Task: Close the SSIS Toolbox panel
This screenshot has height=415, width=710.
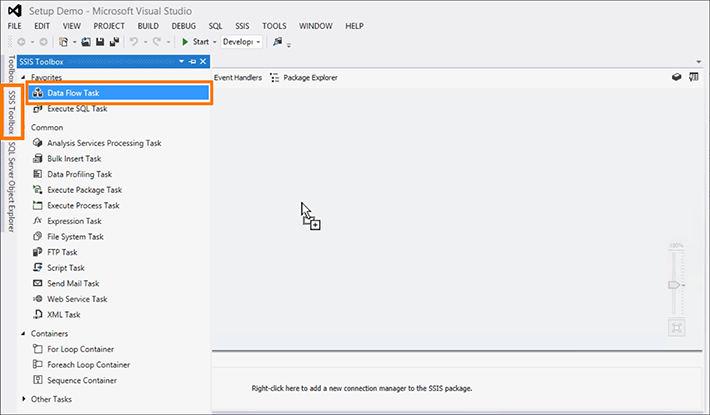Action: click(203, 62)
